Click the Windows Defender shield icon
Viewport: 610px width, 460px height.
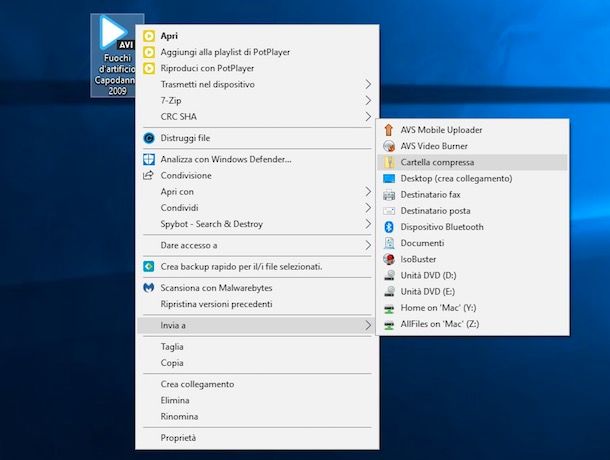[149, 159]
